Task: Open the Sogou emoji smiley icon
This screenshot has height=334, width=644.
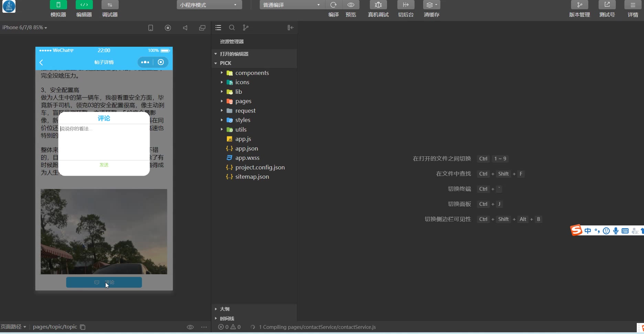Action: 607,231
